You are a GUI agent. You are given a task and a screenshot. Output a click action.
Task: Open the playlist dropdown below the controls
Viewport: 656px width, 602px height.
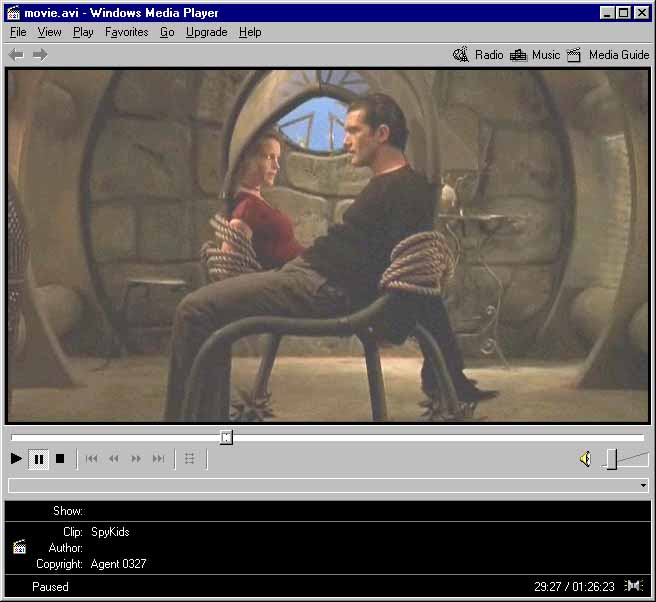tap(643, 486)
